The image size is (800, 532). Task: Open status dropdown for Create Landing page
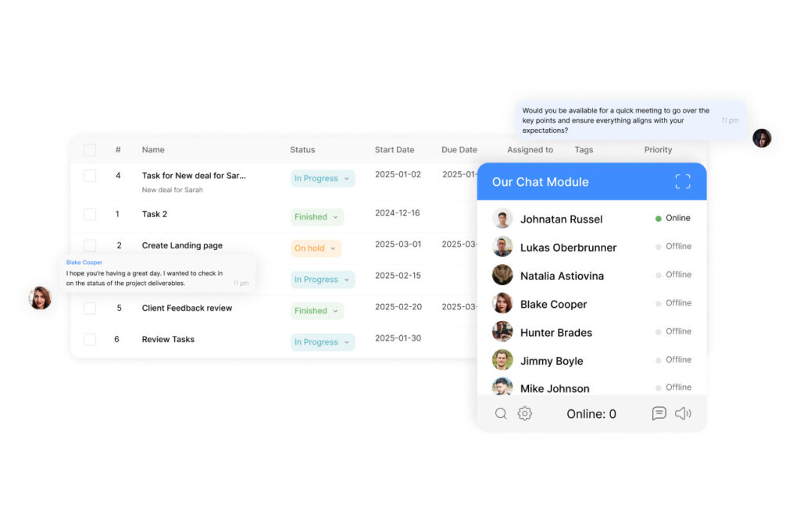click(316, 248)
